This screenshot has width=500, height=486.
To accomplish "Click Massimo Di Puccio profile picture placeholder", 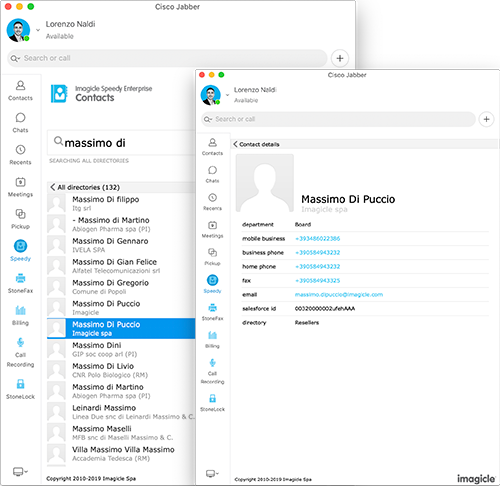I will 265,183.
